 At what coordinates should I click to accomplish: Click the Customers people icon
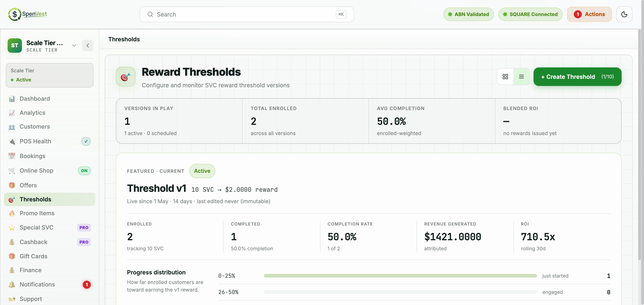(x=12, y=127)
